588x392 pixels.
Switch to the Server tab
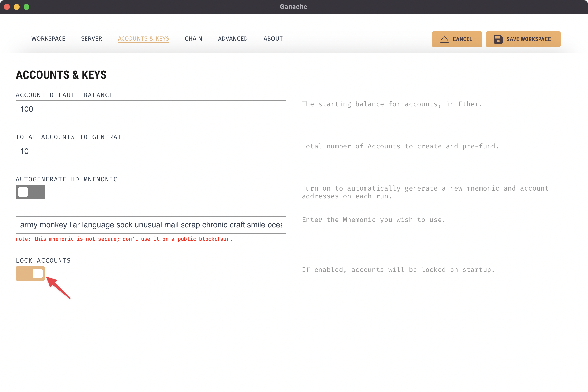91,39
